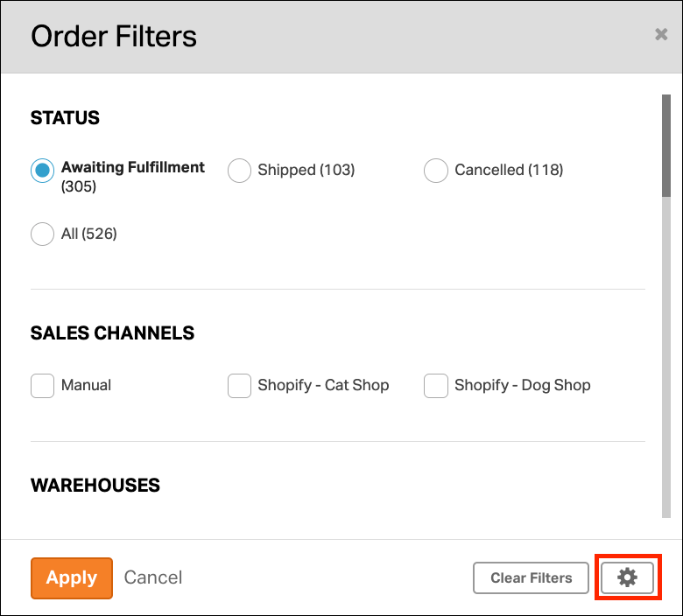
Task: Select the All (526) status radio
Action: (x=42, y=234)
